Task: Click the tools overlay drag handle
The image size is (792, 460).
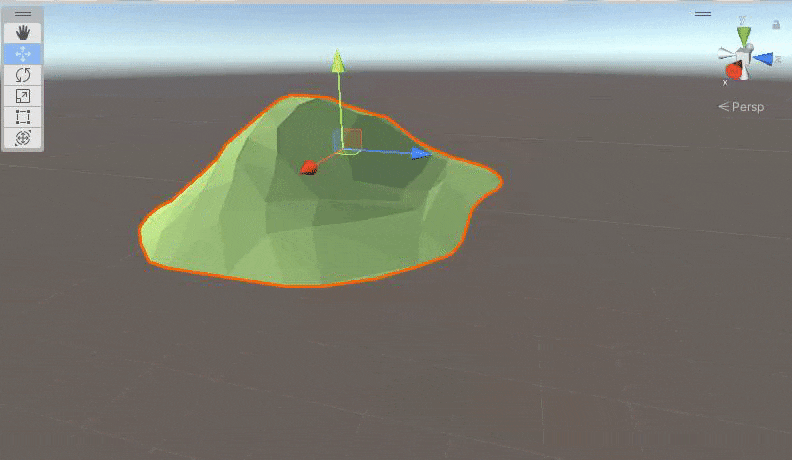Action: 23,14
